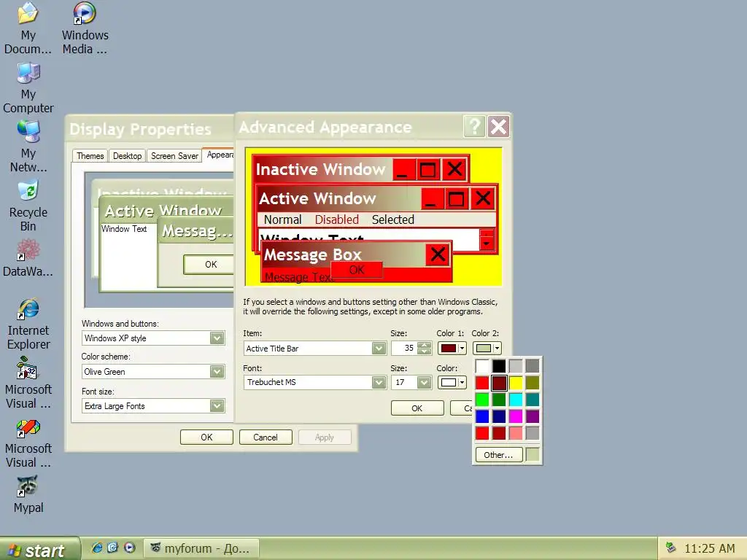Choose the yellow swatch in the palette
The height and width of the screenshot is (560, 747).
[516, 383]
